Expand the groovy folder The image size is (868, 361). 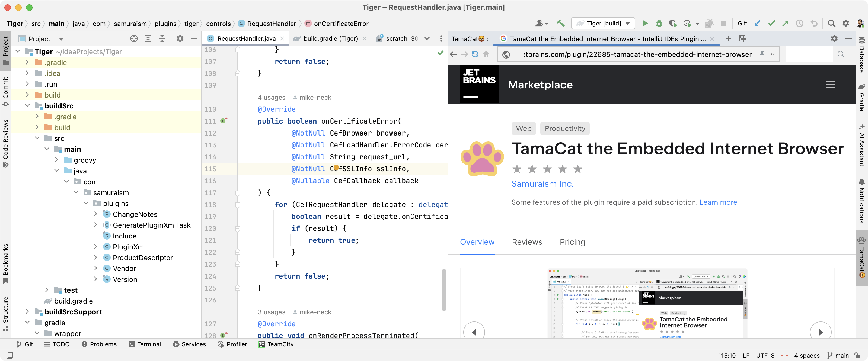56,160
